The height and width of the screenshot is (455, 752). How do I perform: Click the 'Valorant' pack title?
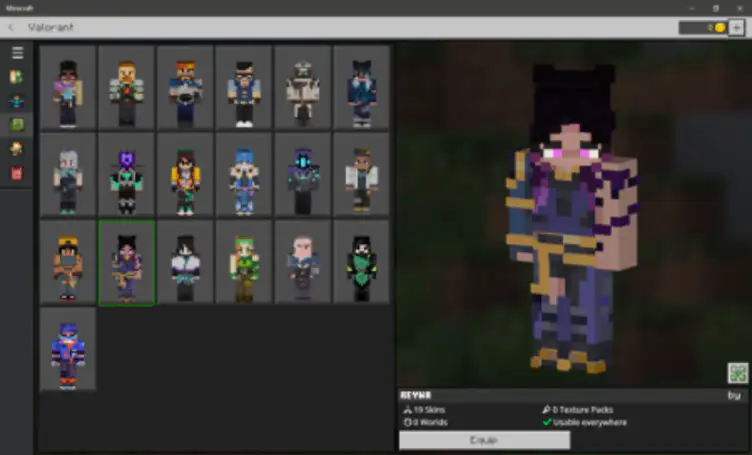point(50,27)
